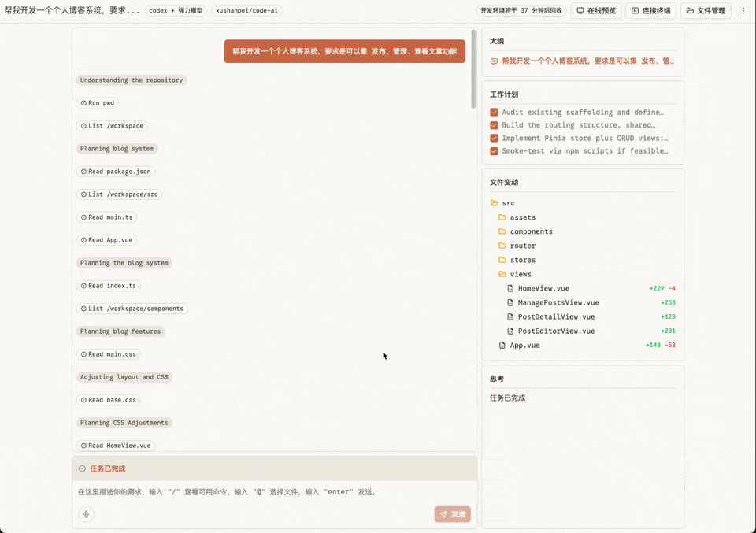Click the 发送 send button

tap(452, 514)
